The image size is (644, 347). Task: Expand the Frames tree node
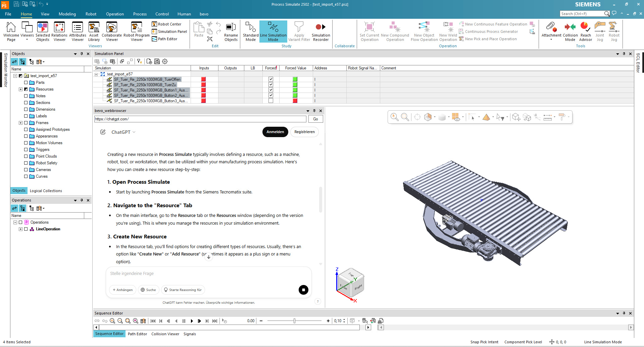pyautogui.click(x=20, y=123)
